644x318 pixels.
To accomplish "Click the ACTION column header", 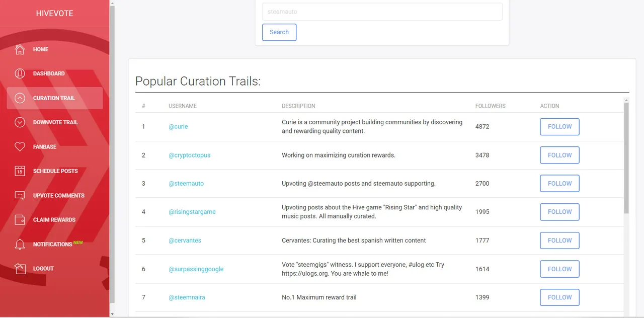I will 549,106.
